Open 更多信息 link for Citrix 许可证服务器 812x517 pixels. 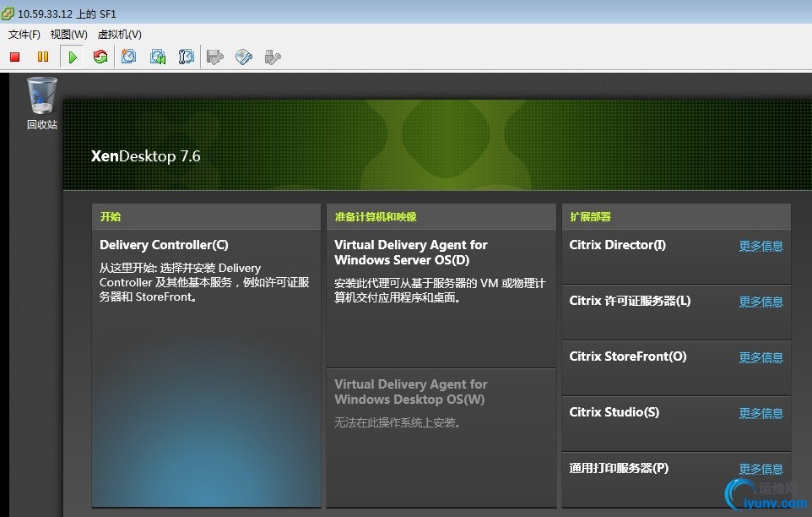[761, 302]
